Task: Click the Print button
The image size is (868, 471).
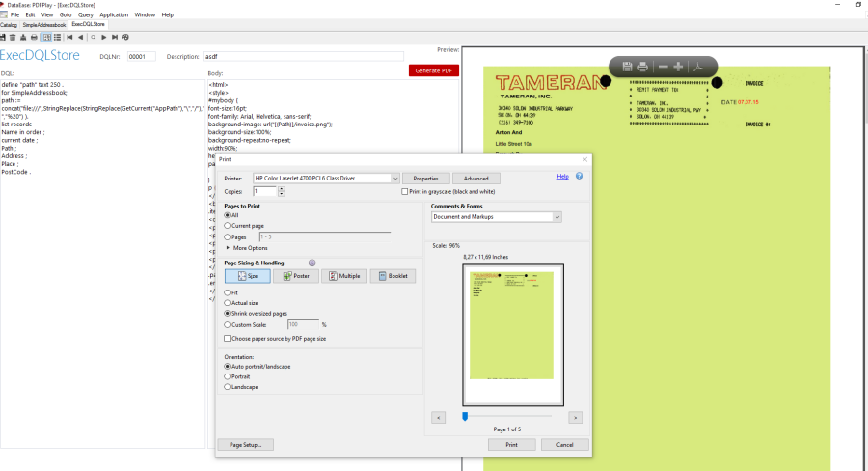Action: click(x=511, y=444)
